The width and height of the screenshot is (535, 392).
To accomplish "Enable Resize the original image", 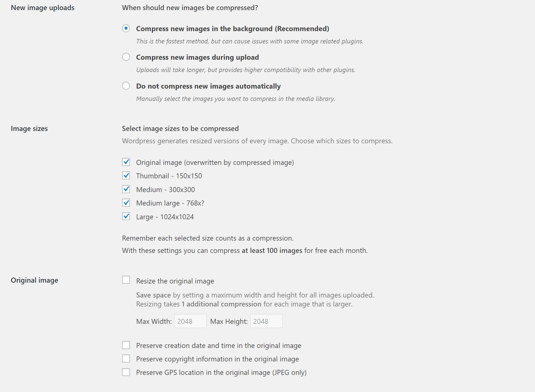I will tap(126, 280).
